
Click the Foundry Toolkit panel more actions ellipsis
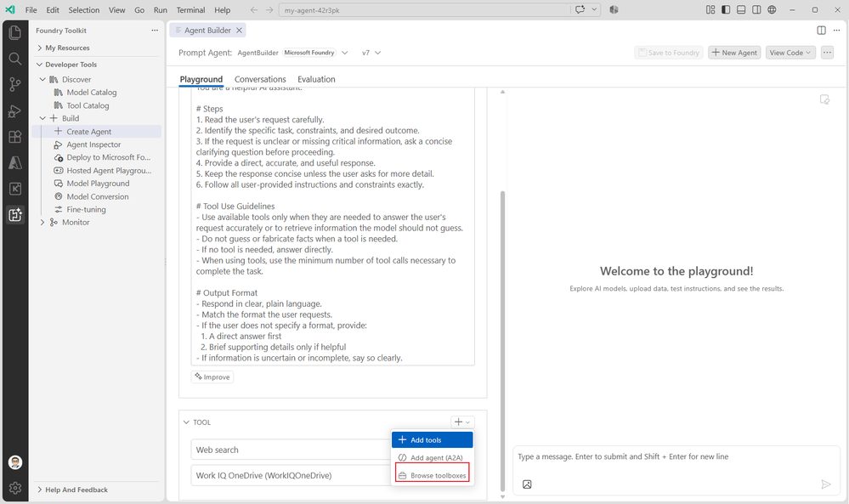(x=155, y=31)
